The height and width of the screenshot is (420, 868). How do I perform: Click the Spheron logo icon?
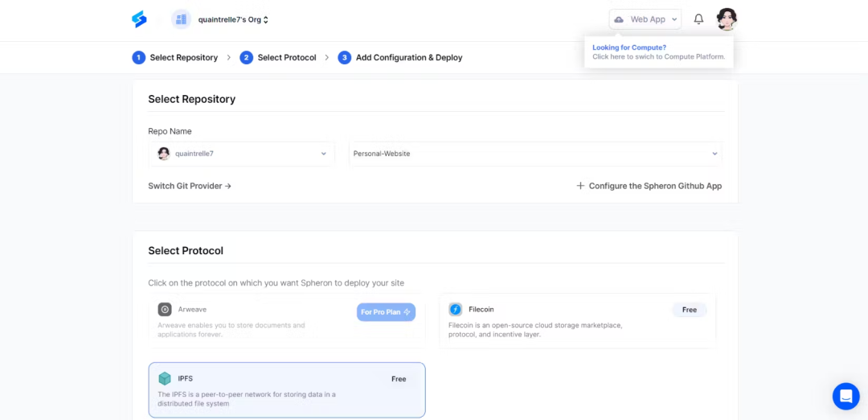(x=139, y=19)
